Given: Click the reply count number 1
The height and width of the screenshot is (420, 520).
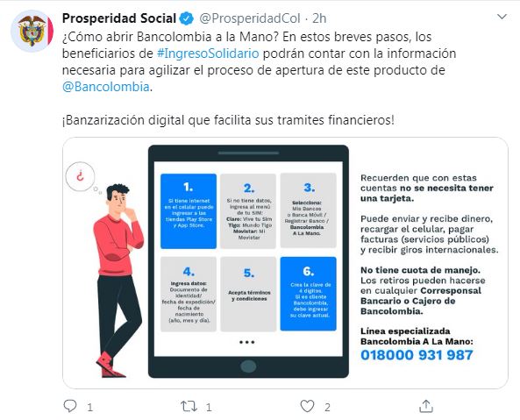Looking at the screenshot, I should 89,407.
